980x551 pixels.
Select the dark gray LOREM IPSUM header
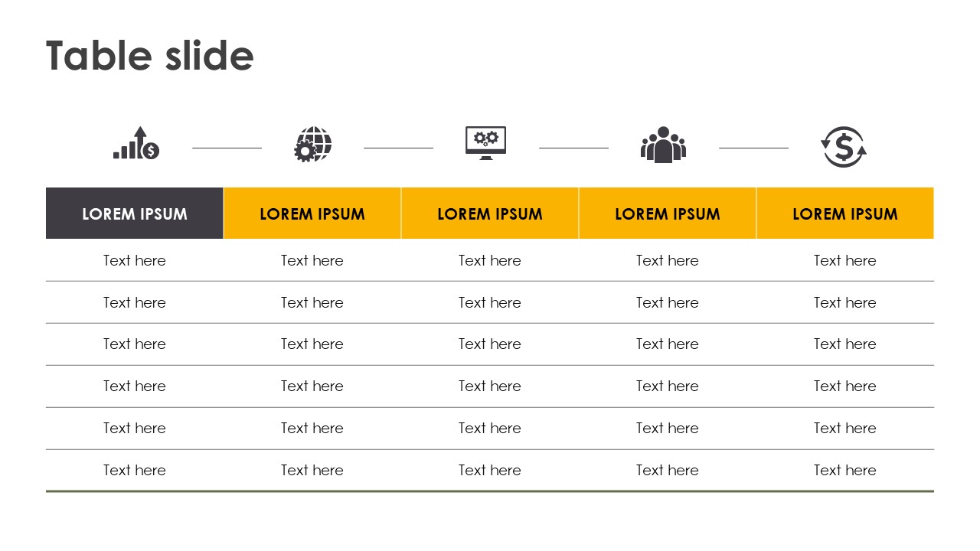(x=135, y=214)
